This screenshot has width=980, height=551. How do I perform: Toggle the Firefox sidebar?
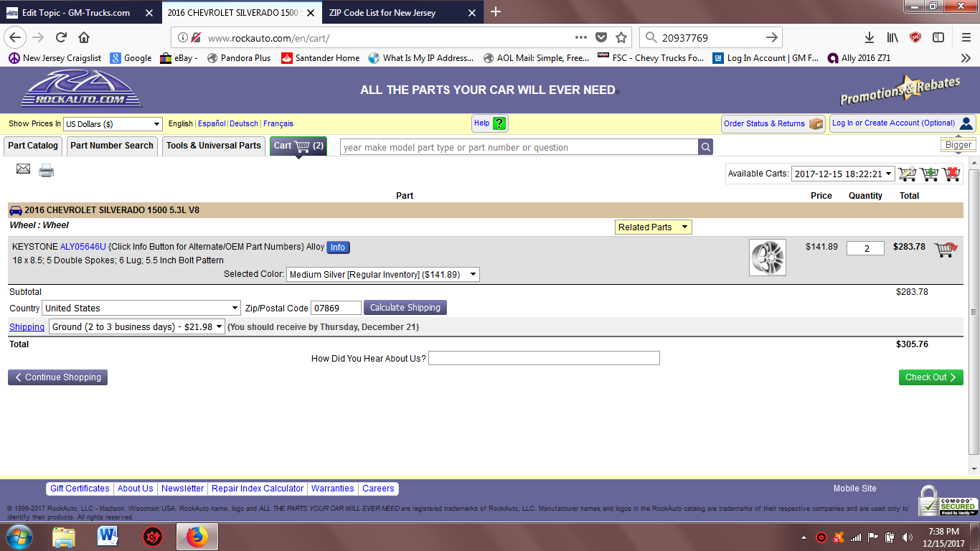click(938, 37)
